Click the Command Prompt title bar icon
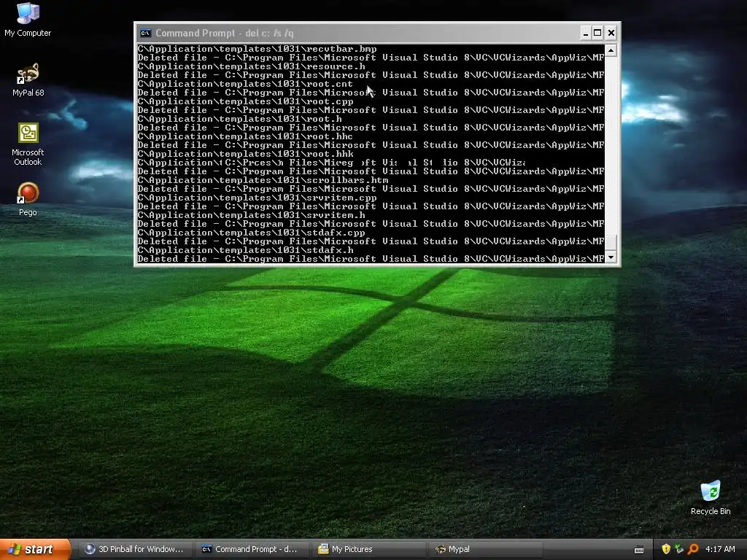747x560 pixels. tap(145, 33)
